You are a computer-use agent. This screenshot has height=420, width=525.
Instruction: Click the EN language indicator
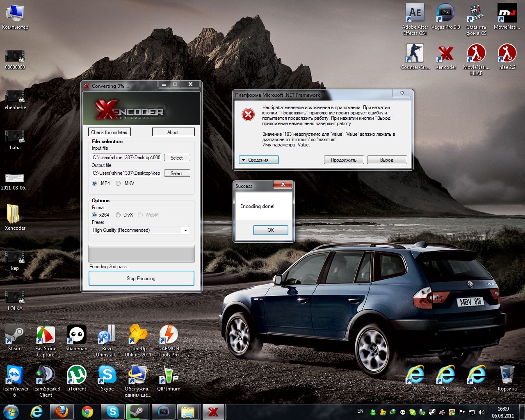coord(360,411)
